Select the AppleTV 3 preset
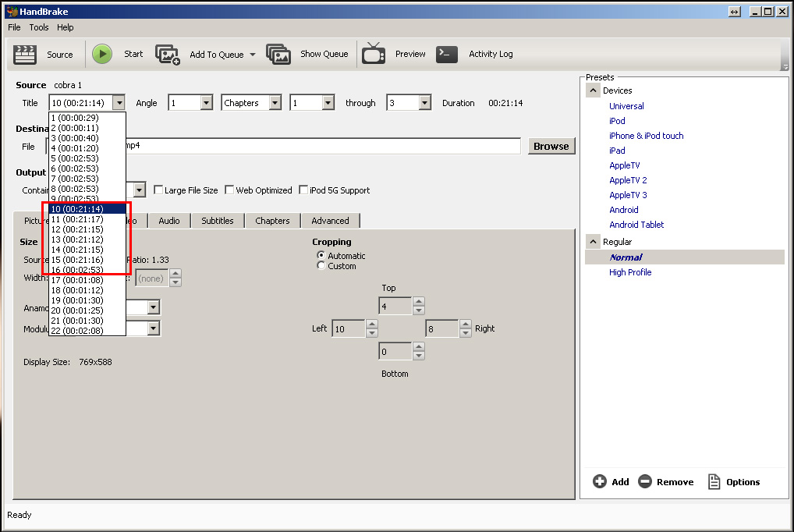The width and height of the screenshot is (794, 532). click(628, 195)
